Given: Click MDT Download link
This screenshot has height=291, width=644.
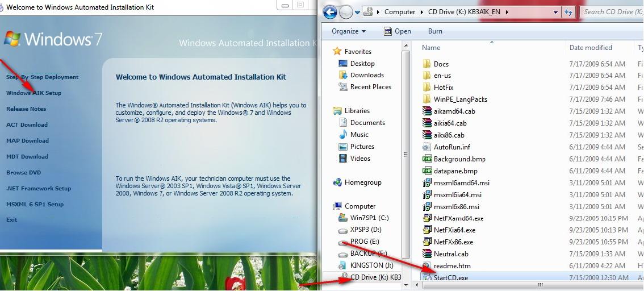Looking at the screenshot, I should pyautogui.click(x=27, y=157).
